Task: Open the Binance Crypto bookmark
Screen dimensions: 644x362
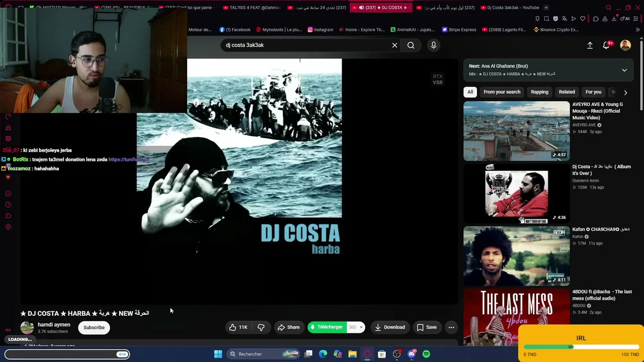Action: click(556, 30)
